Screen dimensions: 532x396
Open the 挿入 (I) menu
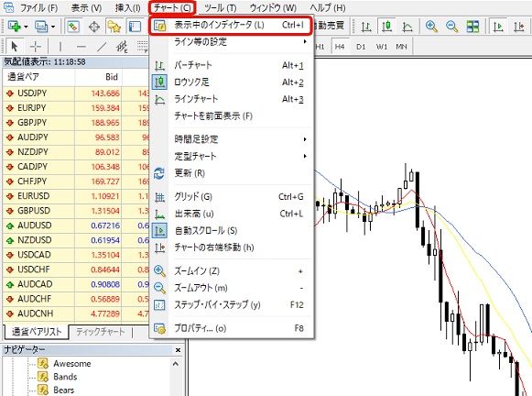click(127, 8)
